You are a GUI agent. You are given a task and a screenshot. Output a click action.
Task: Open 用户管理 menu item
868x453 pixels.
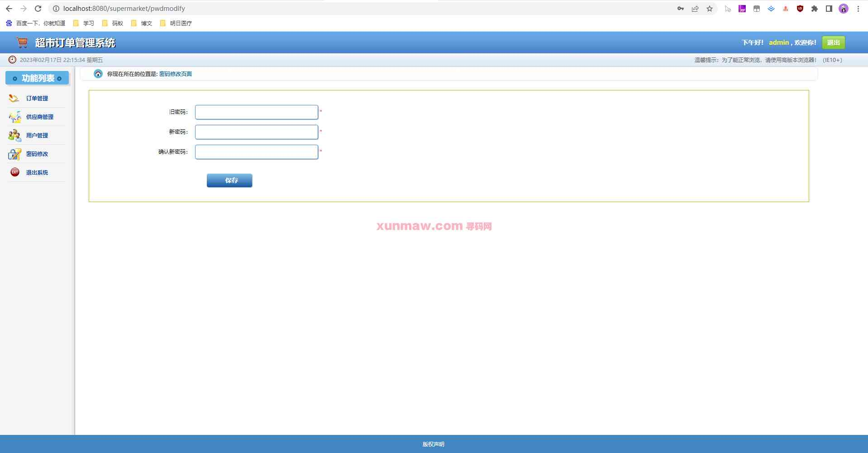click(x=37, y=135)
